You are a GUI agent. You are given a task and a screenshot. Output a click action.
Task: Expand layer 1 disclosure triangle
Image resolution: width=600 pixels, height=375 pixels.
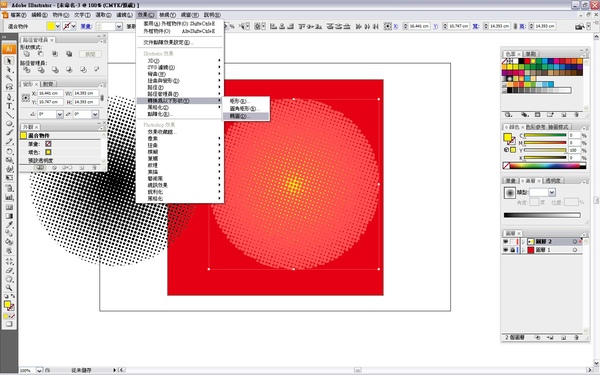tap(523, 250)
